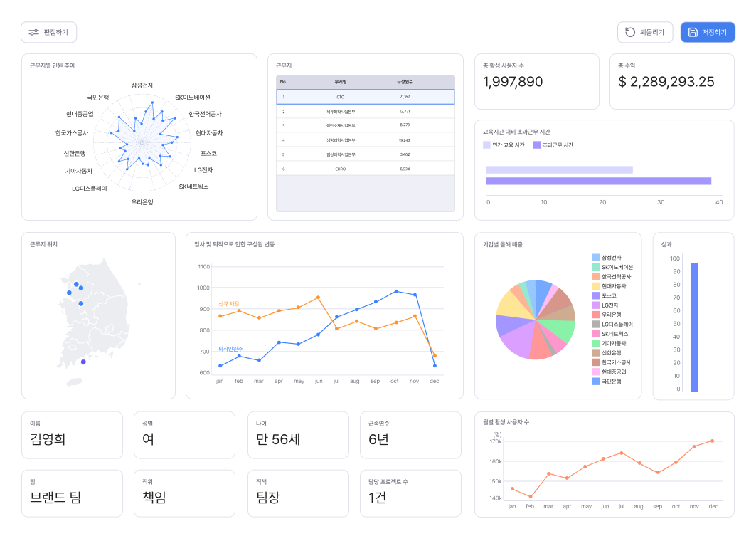756x541 pixels.
Task: Click the 국민은행 legend swatch in pie legend
Action: [596, 382]
